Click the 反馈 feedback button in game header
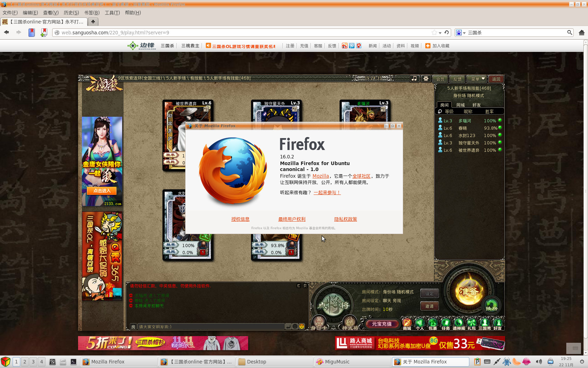 click(457, 79)
